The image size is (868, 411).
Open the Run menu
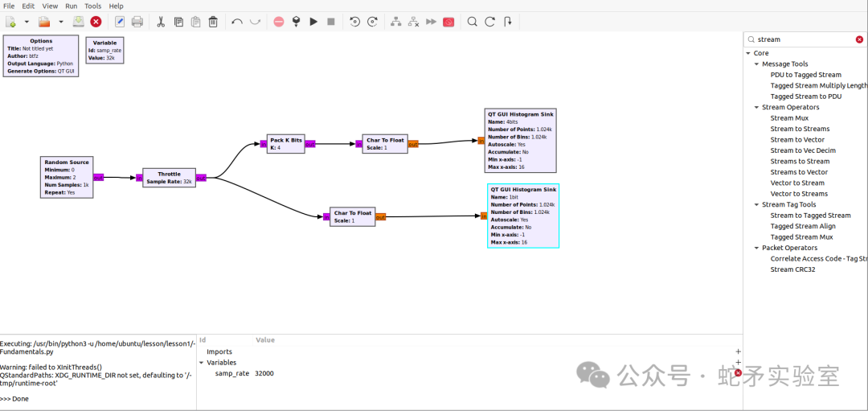(72, 6)
